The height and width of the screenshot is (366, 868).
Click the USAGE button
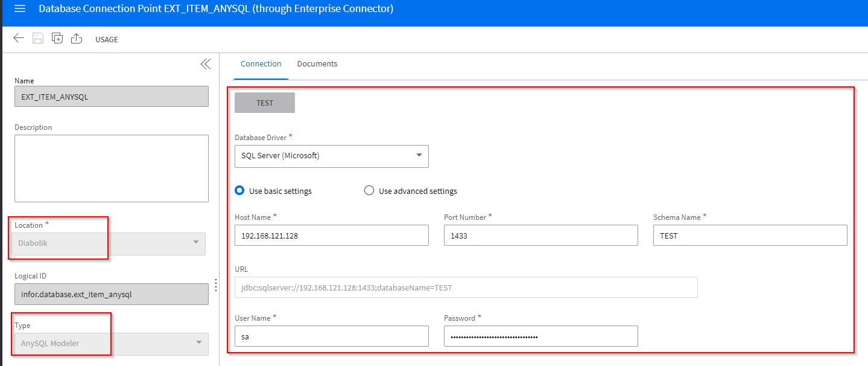click(107, 39)
